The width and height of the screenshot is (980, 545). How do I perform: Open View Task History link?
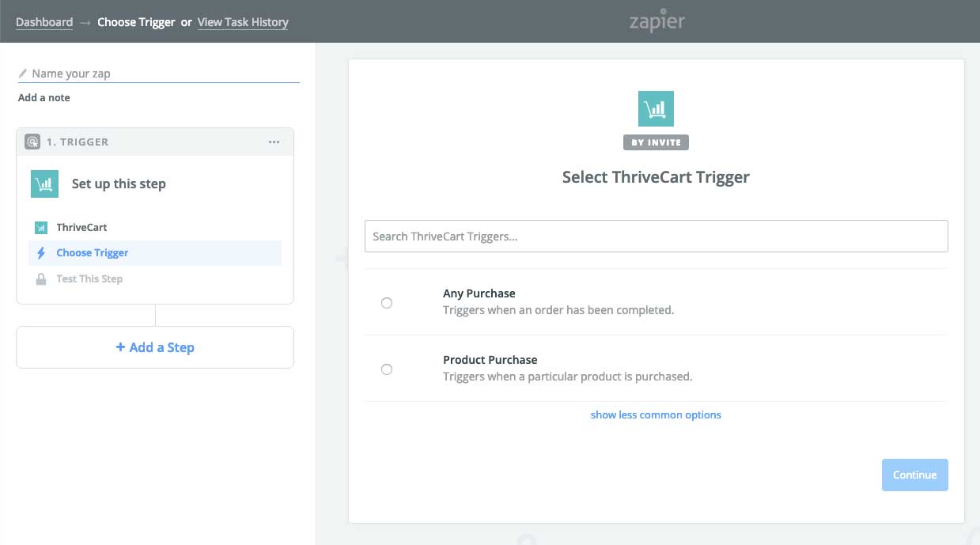coord(243,22)
